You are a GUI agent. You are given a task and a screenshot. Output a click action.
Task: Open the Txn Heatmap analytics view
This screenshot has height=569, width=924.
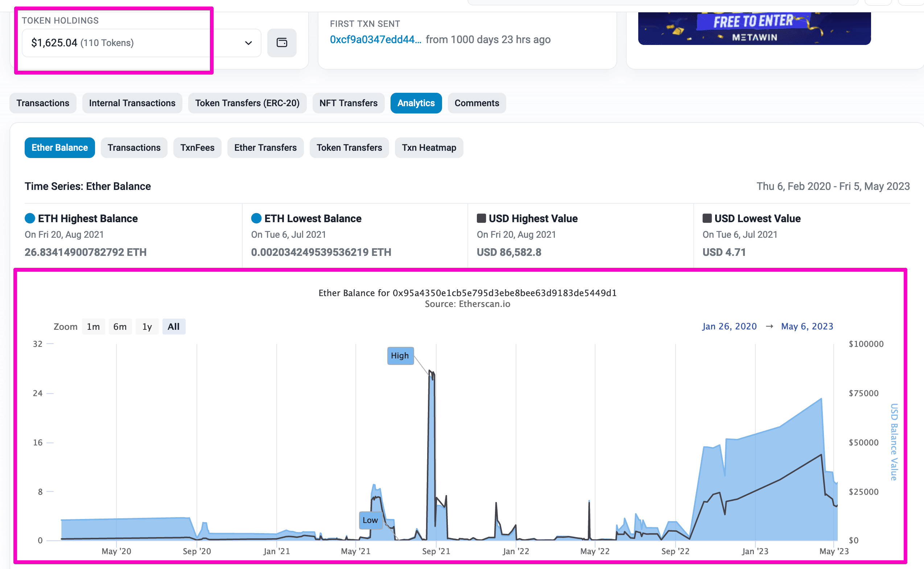pos(429,148)
